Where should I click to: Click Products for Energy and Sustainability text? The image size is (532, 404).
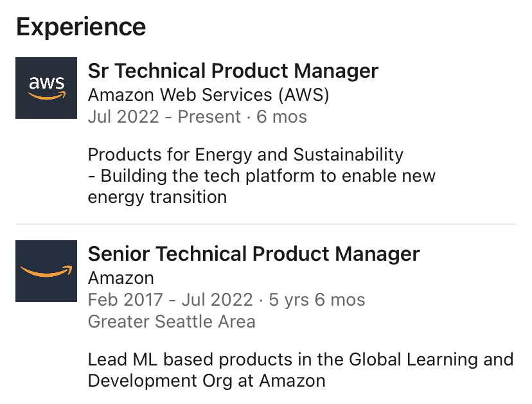click(245, 154)
